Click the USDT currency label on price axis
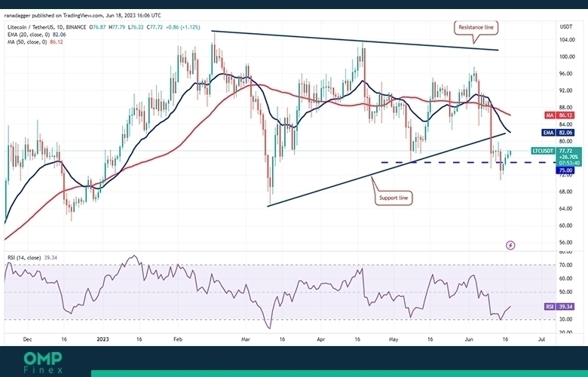This screenshot has width=588, height=377. [566, 27]
